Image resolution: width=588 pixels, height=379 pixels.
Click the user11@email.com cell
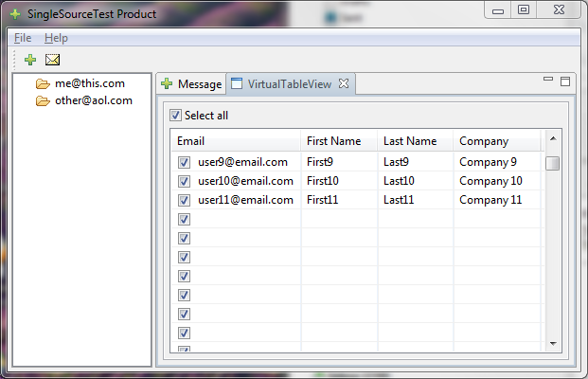point(245,200)
